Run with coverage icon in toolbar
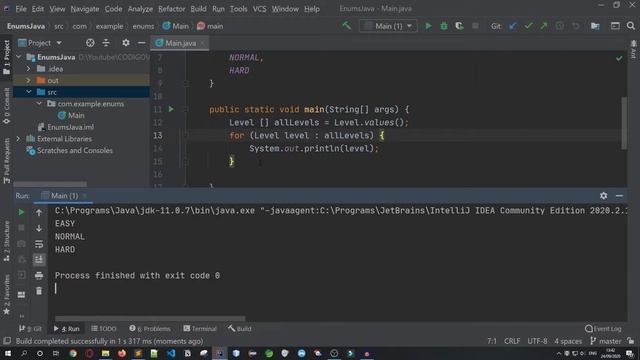 (x=459, y=26)
